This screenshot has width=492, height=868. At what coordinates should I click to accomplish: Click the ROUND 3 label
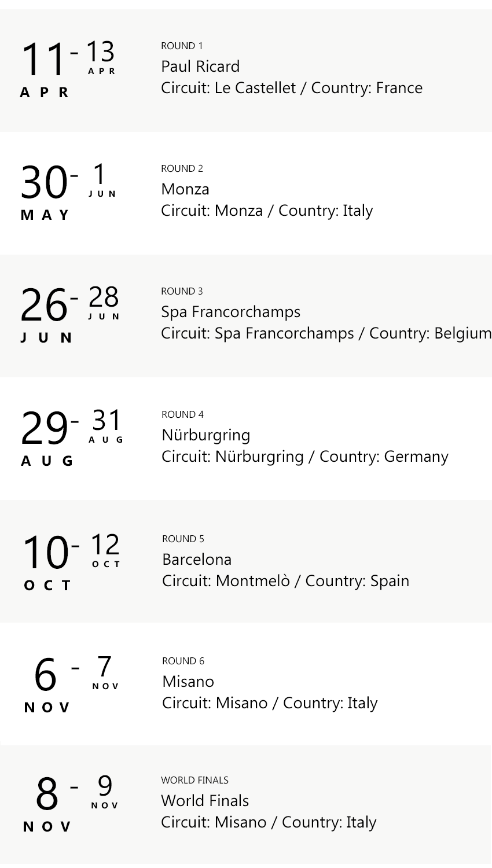pos(182,292)
